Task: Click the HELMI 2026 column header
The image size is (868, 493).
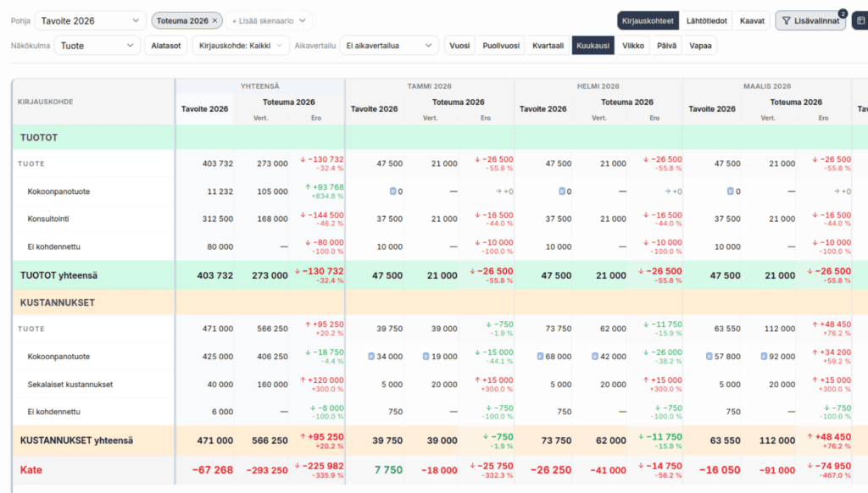Action: 598,86
